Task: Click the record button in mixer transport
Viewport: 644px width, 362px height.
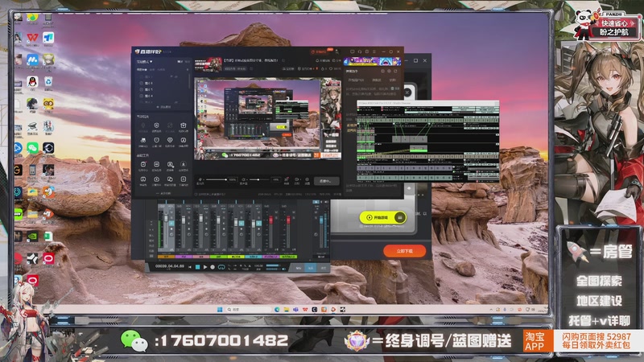Action: pyautogui.click(x=213, y=267)
